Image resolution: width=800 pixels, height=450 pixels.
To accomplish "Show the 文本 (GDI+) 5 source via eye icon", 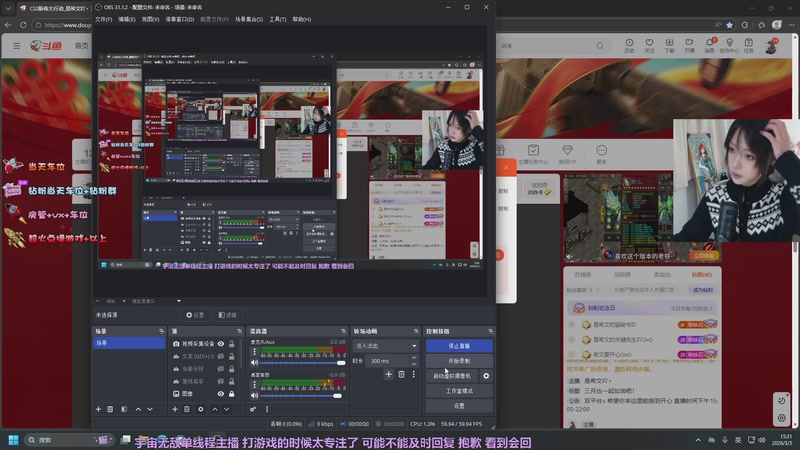I will coord(221,356).
